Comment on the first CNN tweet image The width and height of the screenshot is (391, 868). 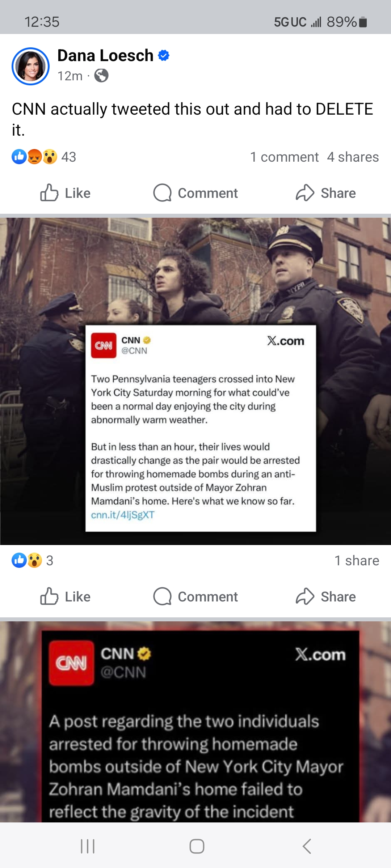click(195, 596)
